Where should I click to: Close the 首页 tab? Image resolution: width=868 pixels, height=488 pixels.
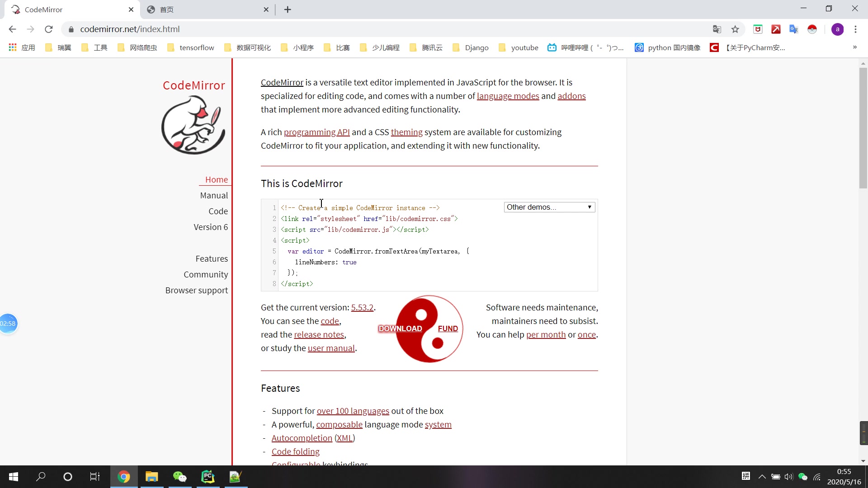(x=266, y=9)
